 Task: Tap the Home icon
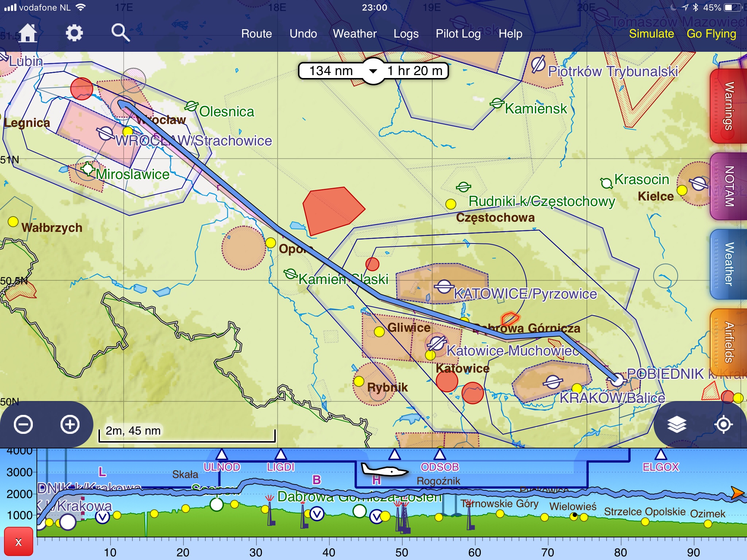point(28,33)
